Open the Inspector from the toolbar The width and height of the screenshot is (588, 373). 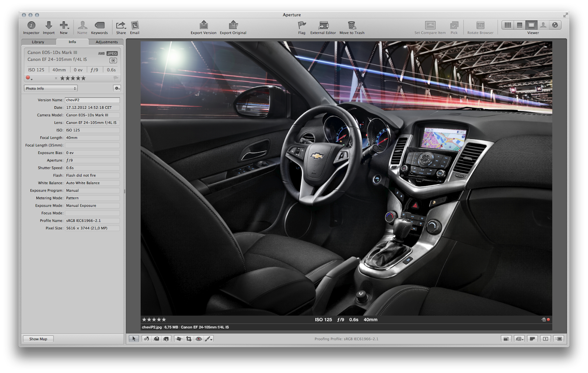coord(31,25)
